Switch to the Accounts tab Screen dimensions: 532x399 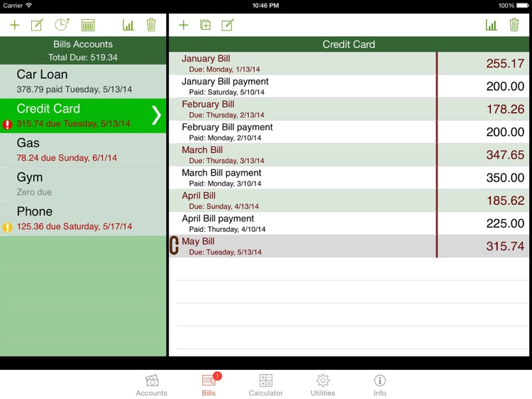pos(151,386)
